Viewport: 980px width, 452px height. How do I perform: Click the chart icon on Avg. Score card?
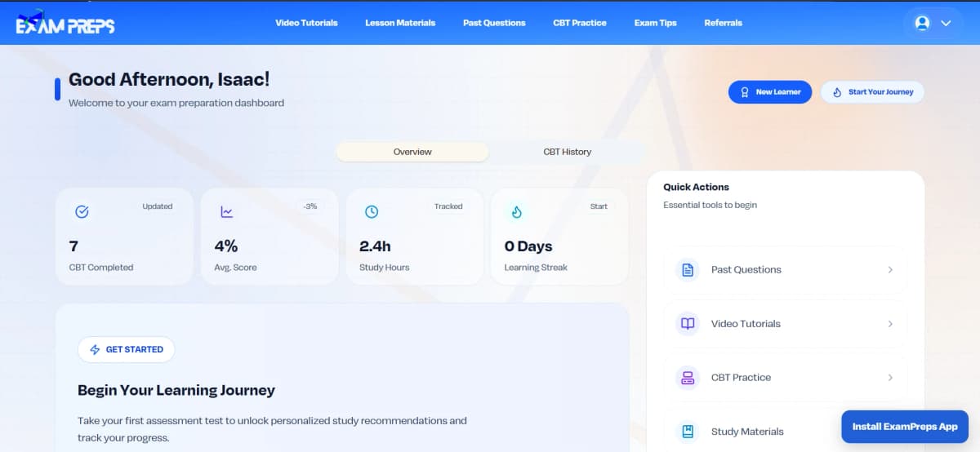point(226,212)
